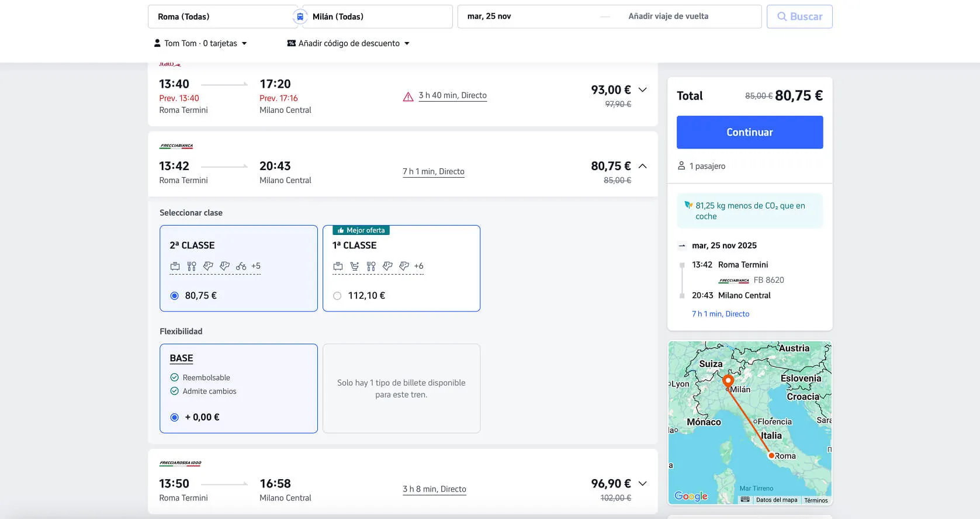
Task: Select the BASE + 0,00 € flexibility radio
Action: pyautogui.click(x=174, y=417)
